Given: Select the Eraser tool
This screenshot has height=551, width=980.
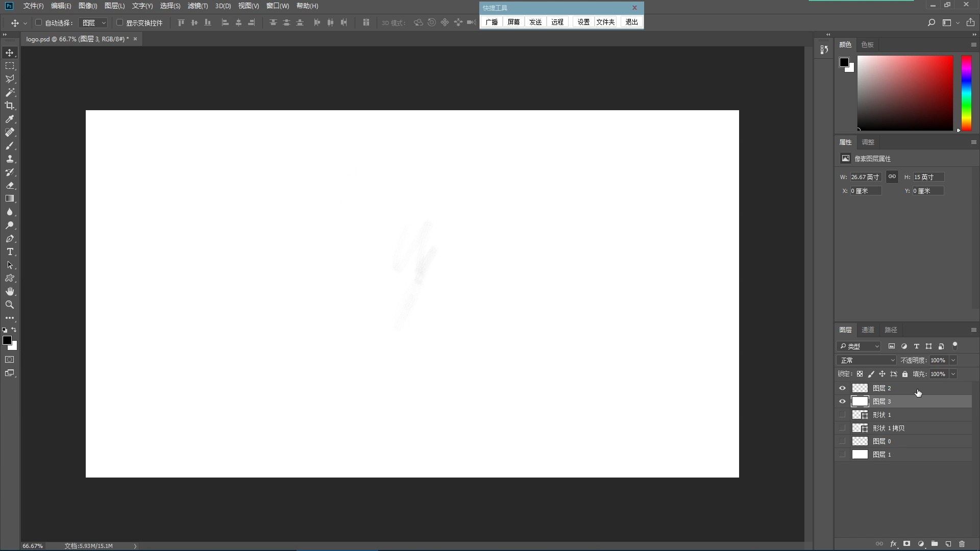Looking at the screenshot, I should click(10, 185).
